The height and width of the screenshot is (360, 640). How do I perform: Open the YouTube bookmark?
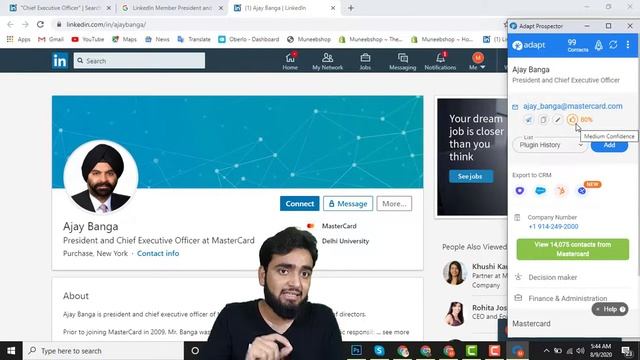[88, 39]
